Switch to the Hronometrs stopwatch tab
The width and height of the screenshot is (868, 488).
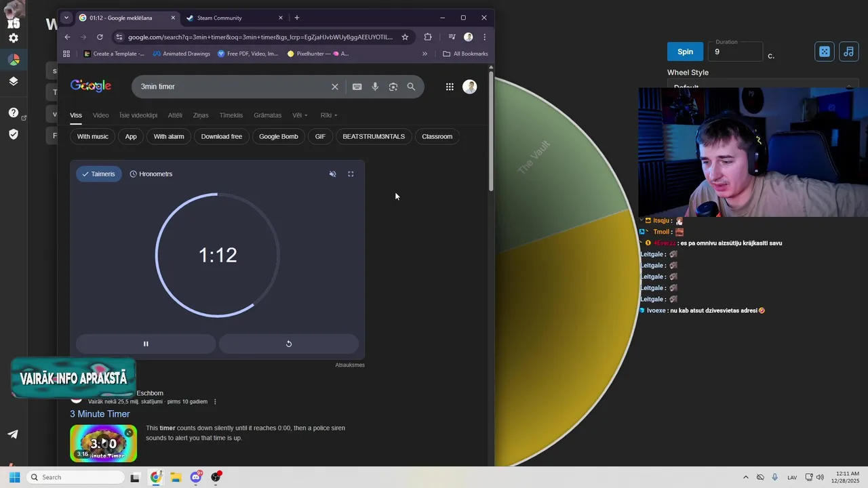pyautogui.click(x=151, y=174)
